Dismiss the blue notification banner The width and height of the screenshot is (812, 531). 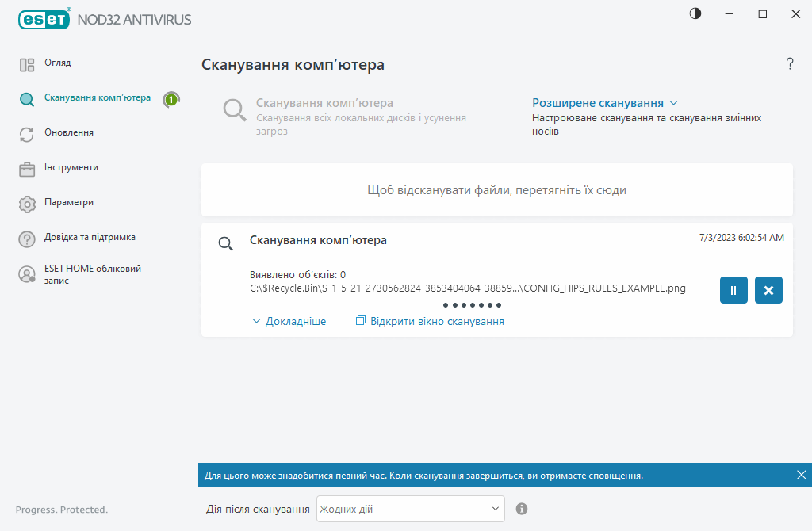tap(801, 475)
